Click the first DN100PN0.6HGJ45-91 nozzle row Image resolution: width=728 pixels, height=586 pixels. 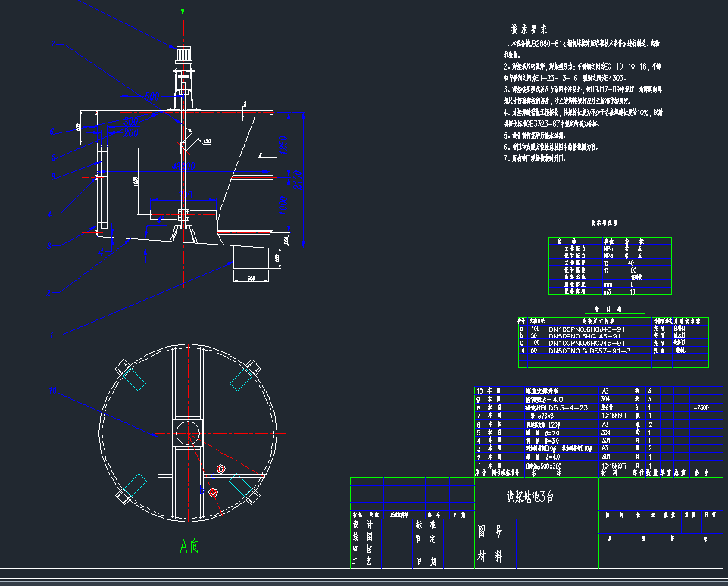(586, 329)
